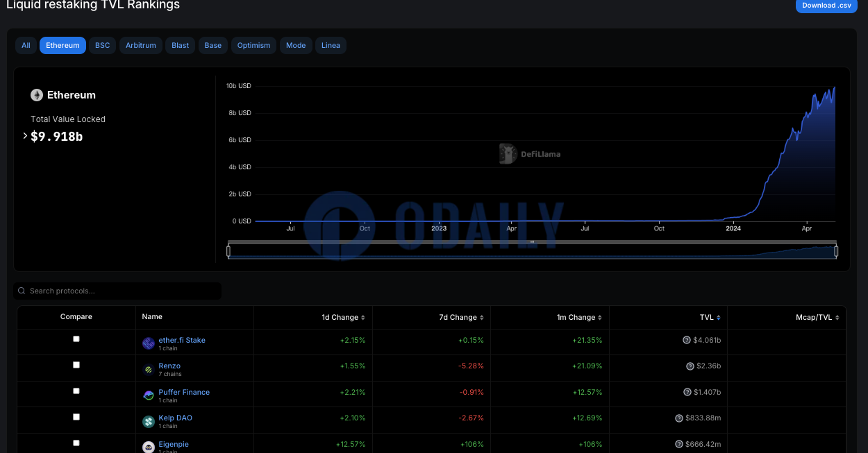The height and width of the screenshot is (453, 868).
Task: Click the info icon beside $833.88m
Action: [x=678, y=418]
